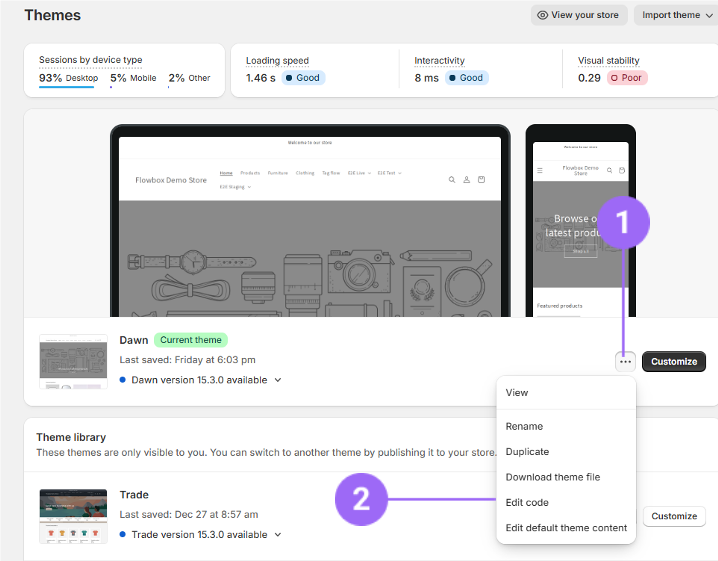Click the cart icon in desktop preview

[481, 180]
